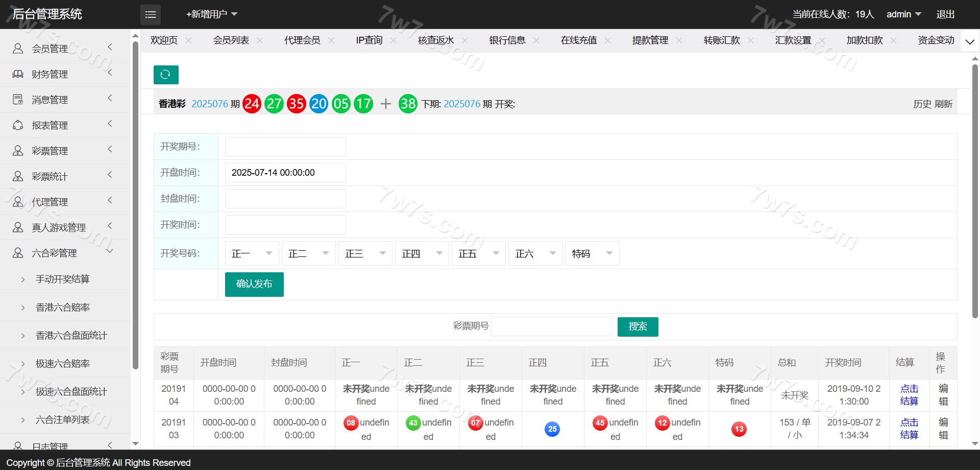Click 点击结算 link for issue 2019104
Screen dimensions: 980x470
(909, 395)
